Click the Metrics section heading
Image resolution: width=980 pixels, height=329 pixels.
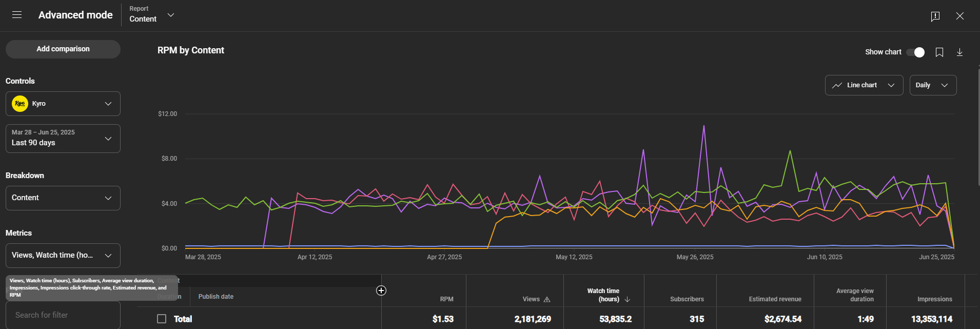[x=18, y=233]
